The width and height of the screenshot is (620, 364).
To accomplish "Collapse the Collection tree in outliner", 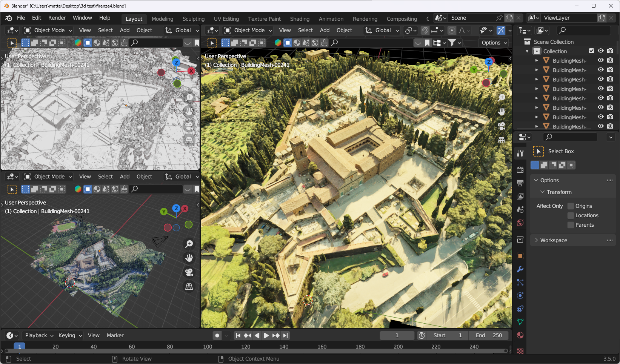I will pos(527,51).
